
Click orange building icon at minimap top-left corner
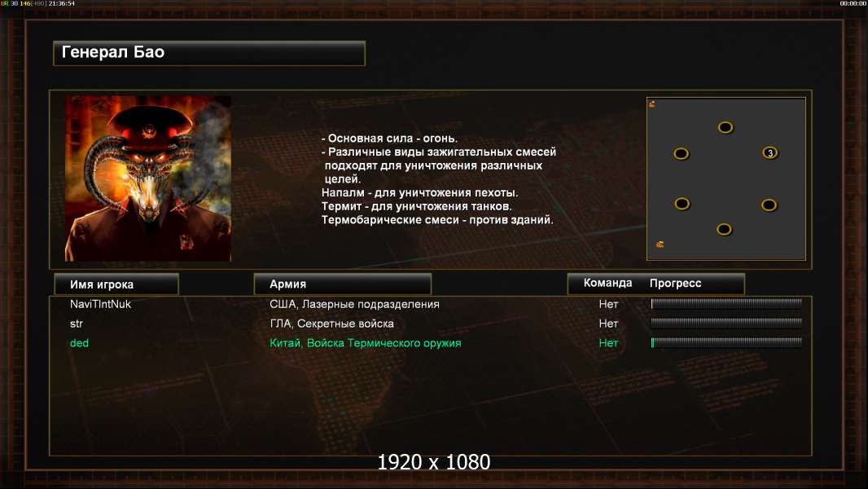coord(652,104)
